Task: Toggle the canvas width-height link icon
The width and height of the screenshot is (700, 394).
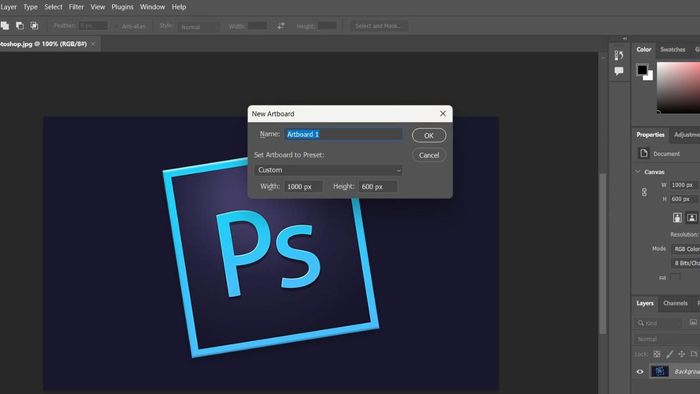Action: click(x=644, y=192)
